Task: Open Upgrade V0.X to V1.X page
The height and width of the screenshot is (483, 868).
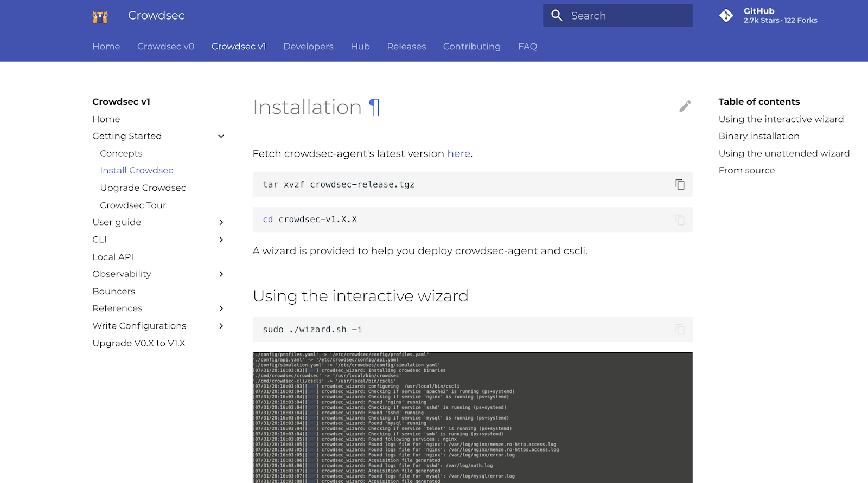Action: [x=139, y=343]
